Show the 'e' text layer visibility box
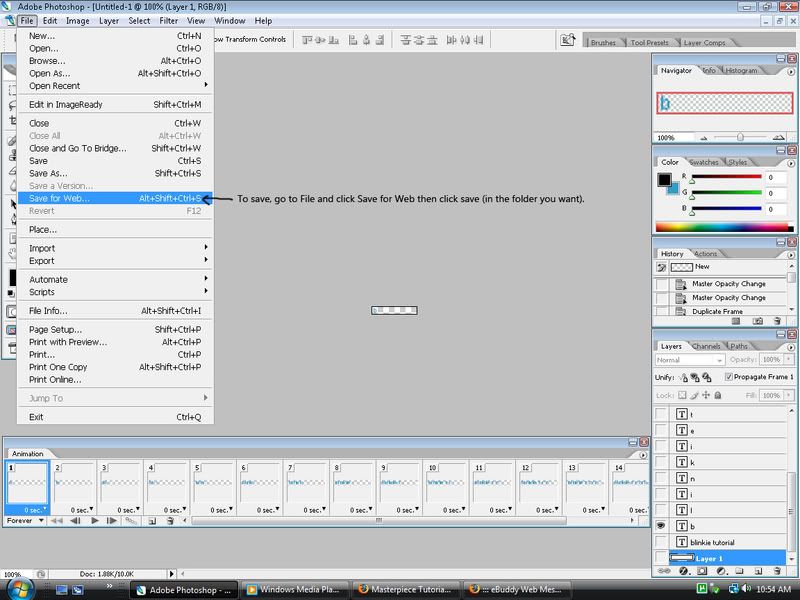The width and height of the screenshot is (800, 600). 661,430
